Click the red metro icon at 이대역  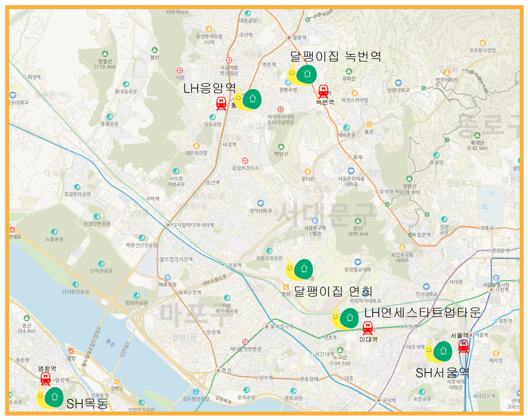368,328
